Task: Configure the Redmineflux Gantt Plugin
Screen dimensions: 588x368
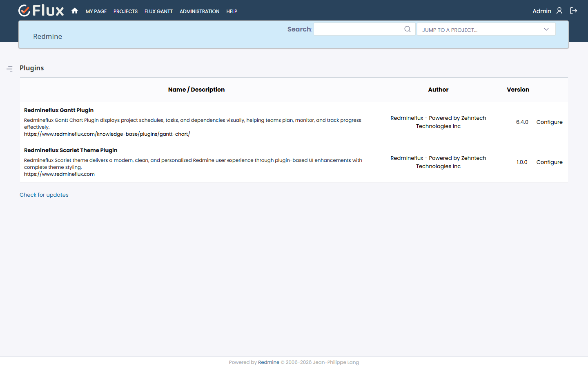Action: [549, 122]
